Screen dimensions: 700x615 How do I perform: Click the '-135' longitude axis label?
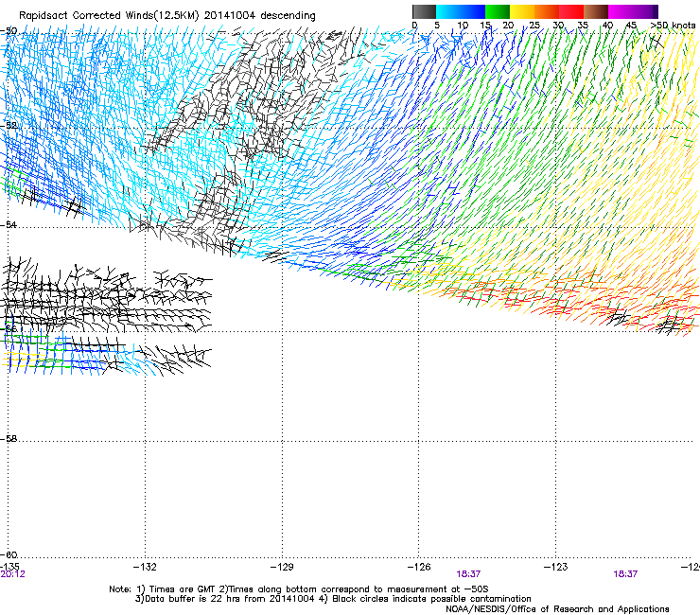click(x=9, y=567)
